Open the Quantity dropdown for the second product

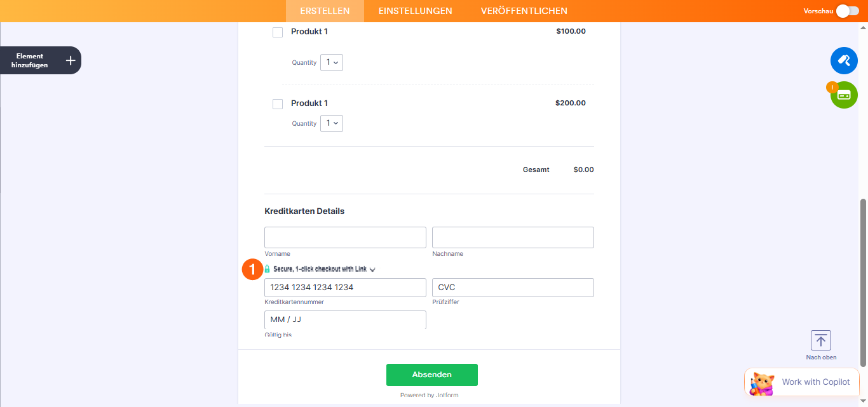(x=331, y=123)
